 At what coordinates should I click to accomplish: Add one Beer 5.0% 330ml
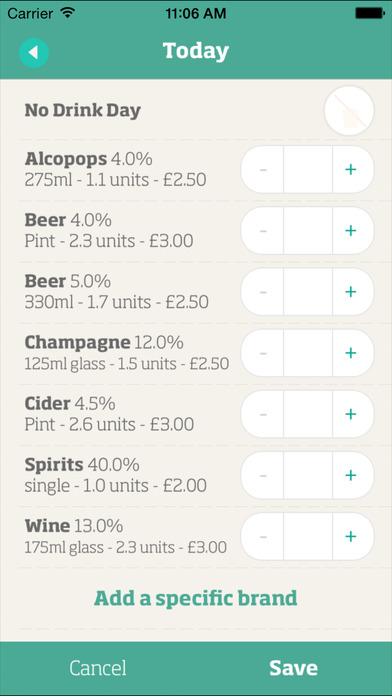pyautogui.click(x=352, y=292)
